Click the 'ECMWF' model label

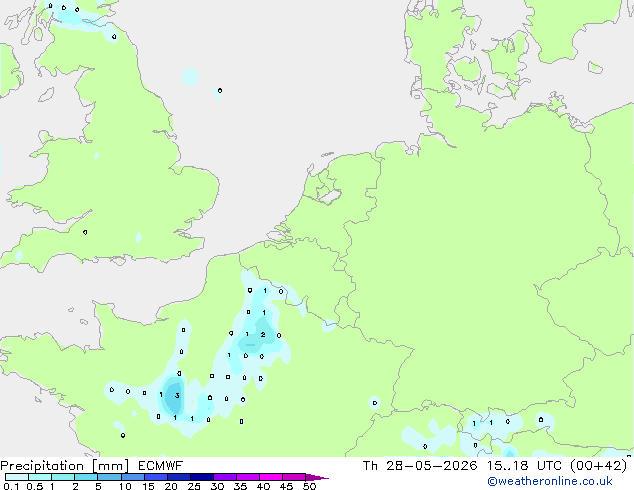(161, 466)
